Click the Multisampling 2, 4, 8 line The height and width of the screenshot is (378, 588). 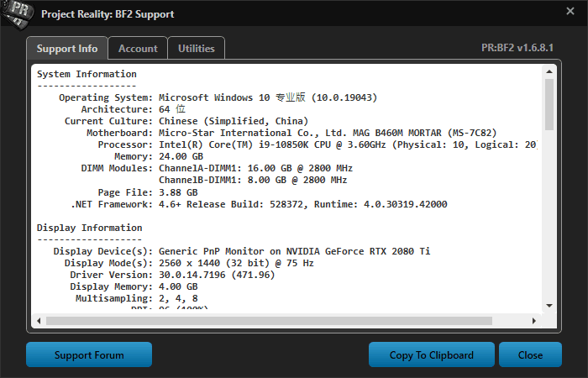click(136, 298)
